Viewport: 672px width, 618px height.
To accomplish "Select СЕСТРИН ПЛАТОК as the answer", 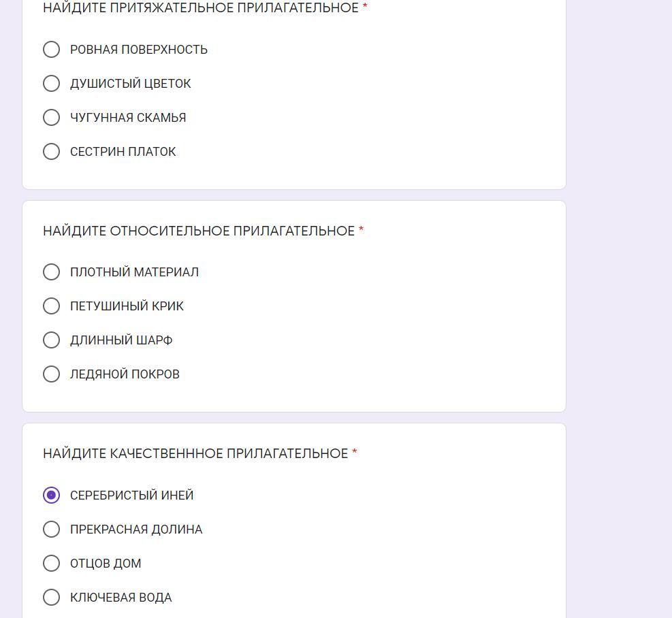I will tap(51, 152).
